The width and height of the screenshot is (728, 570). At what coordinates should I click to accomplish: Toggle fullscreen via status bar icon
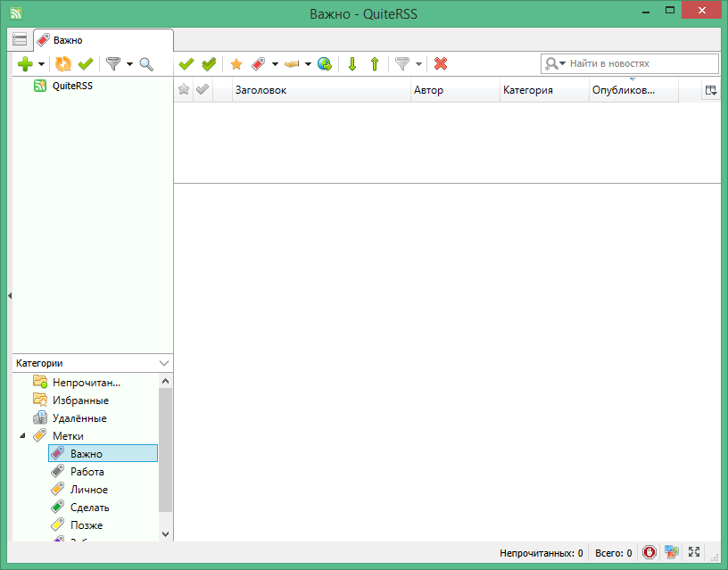pos(694,552)
